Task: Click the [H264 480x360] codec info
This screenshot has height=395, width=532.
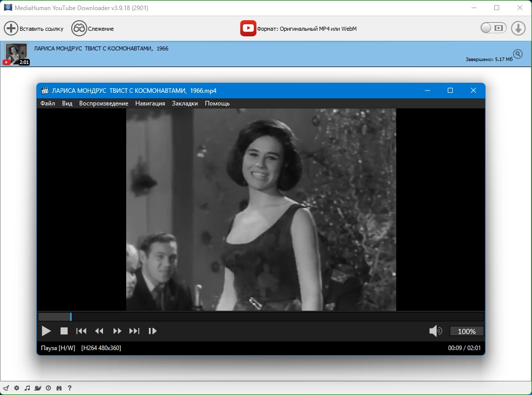Action: click(101, 348)
